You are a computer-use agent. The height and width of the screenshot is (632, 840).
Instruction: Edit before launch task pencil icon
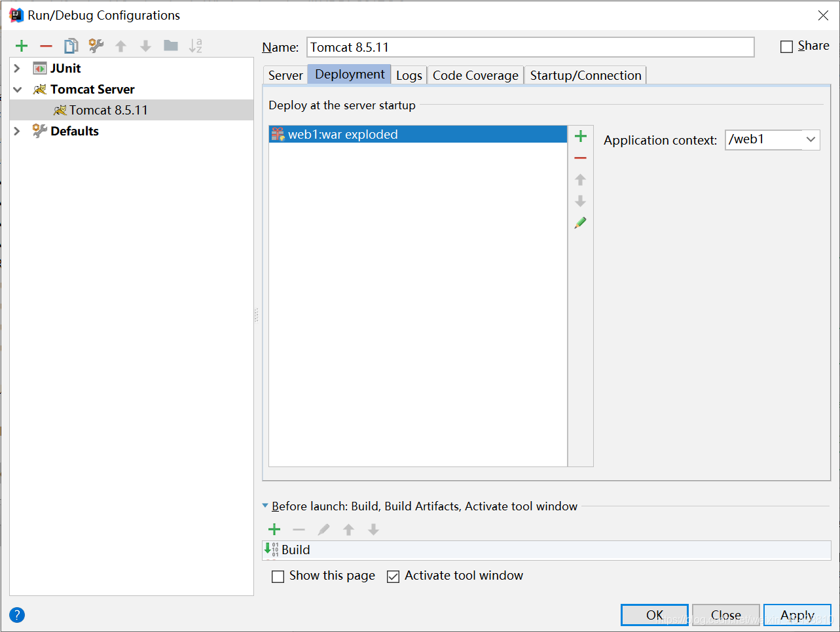point(323,529)
